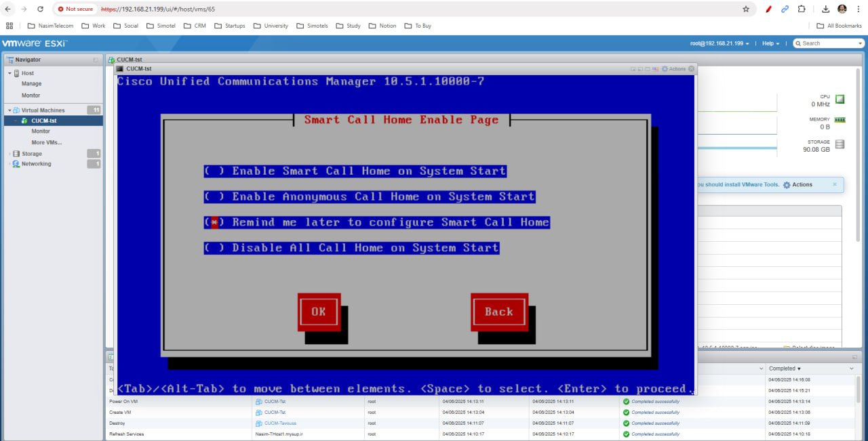Open CUCM-Tst link in Power On VM row
Image resolution: width=868 pixels, height=441 pixels.
pos(275,401)
